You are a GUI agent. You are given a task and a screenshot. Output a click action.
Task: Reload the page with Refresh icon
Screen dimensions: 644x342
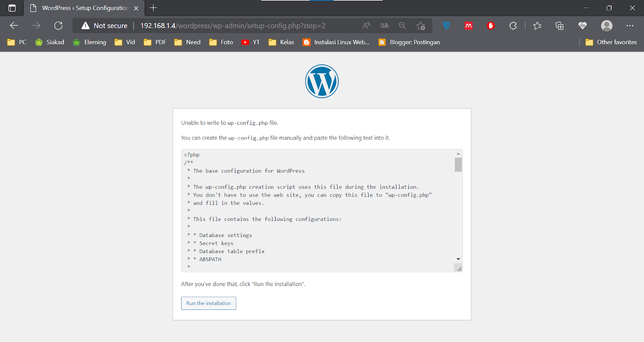(58, 26)
